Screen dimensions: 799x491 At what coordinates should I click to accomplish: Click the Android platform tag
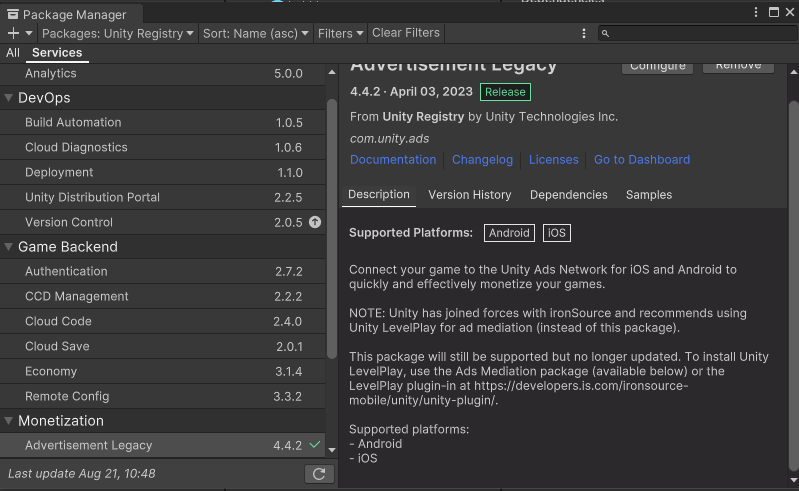(x=509, y=233)
